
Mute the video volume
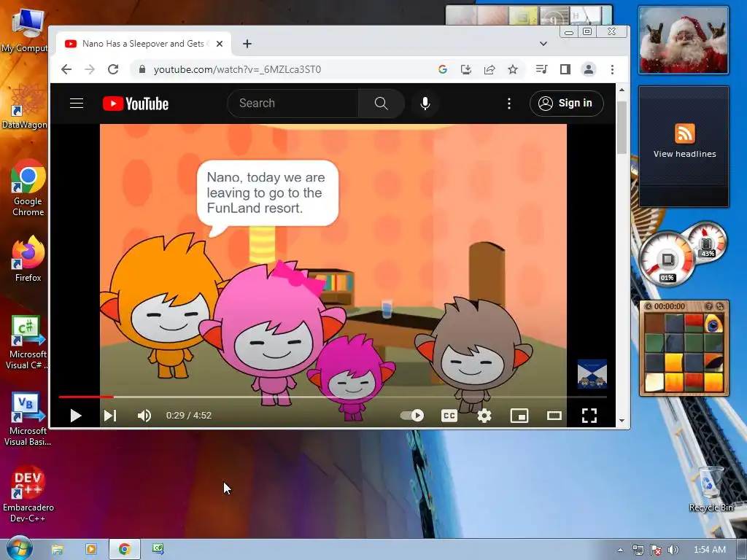click(x=144, y=416)
